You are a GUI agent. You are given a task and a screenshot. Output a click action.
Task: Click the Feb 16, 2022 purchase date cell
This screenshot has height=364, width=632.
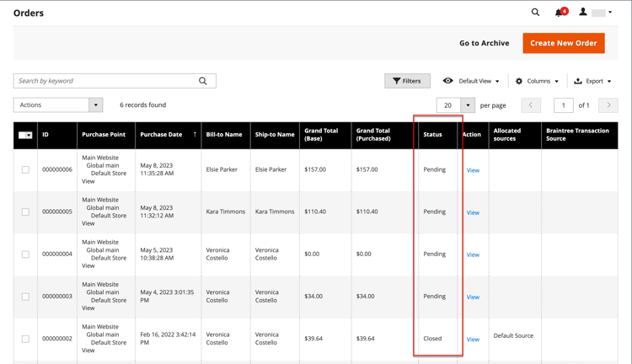pyautogui.click(x=168, y=339)
